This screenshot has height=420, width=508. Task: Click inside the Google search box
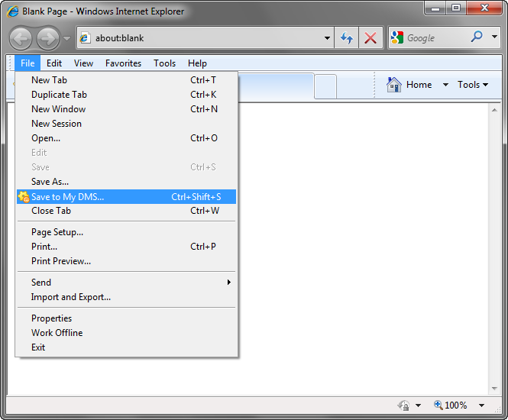tap(435, 38)
